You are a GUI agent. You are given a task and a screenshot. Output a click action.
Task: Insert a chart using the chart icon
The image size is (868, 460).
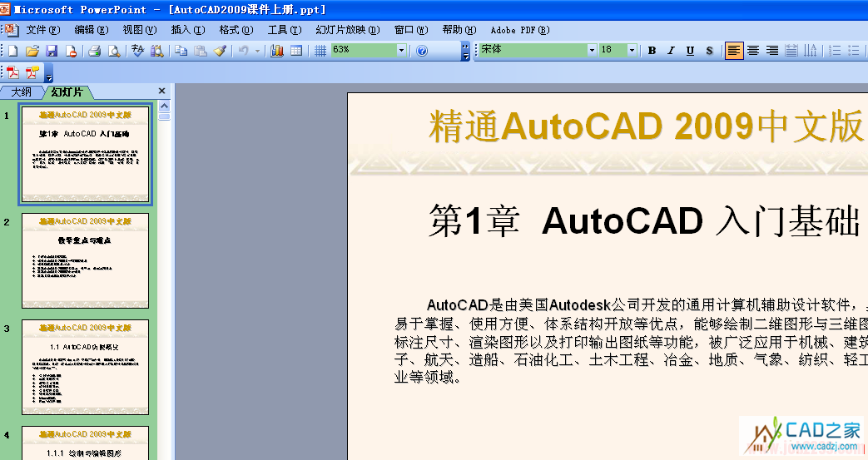[277, 51]
